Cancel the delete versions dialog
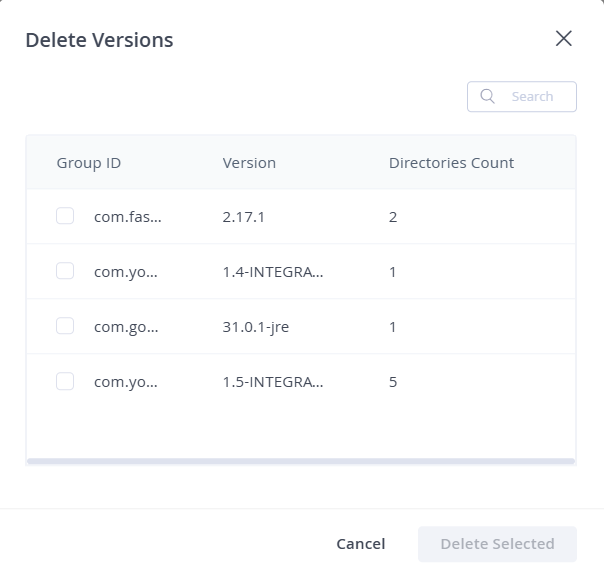The height and width of the screenshot is (575, 604). pyautogui.click(x=361, y=544)
